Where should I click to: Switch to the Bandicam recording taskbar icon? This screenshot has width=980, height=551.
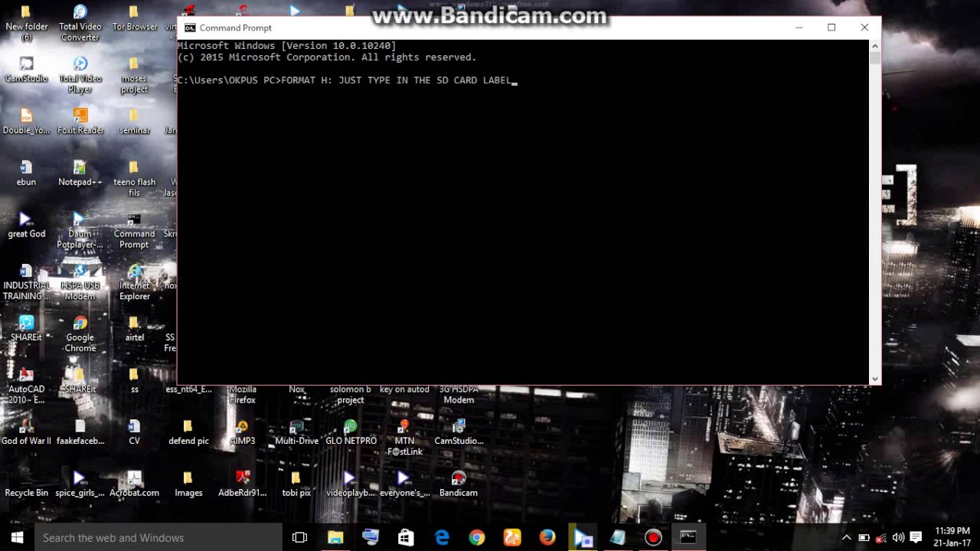pos(653,537)
